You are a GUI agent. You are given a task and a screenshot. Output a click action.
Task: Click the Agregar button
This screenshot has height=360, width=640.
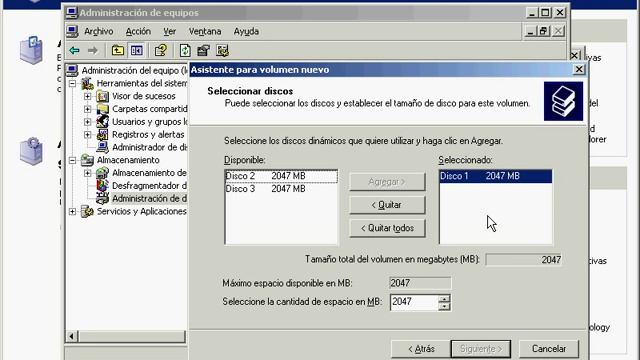point(387,182)
